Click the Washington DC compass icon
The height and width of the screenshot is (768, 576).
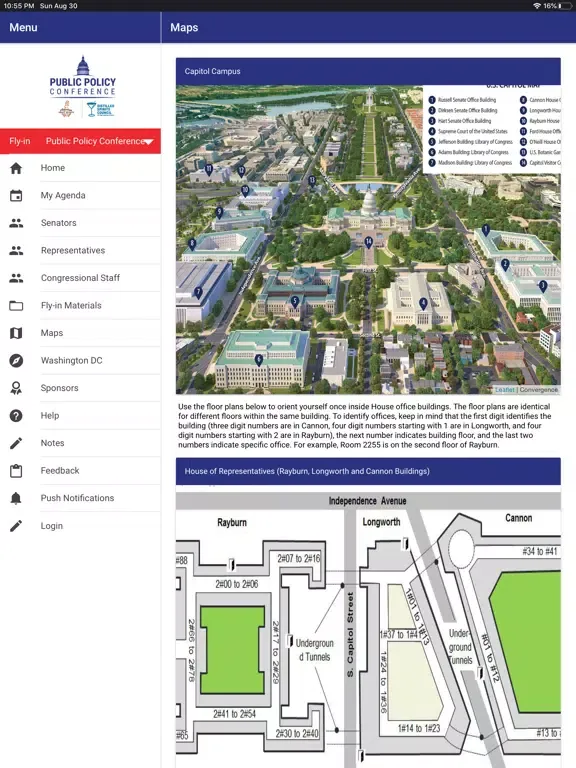coord(16,360)
